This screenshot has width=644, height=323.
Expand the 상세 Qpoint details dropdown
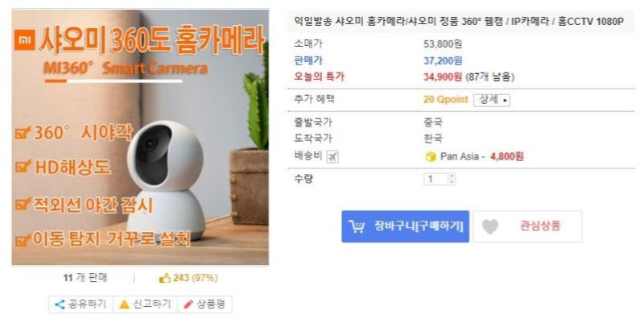pyautogui.click(x=492, y=100)
